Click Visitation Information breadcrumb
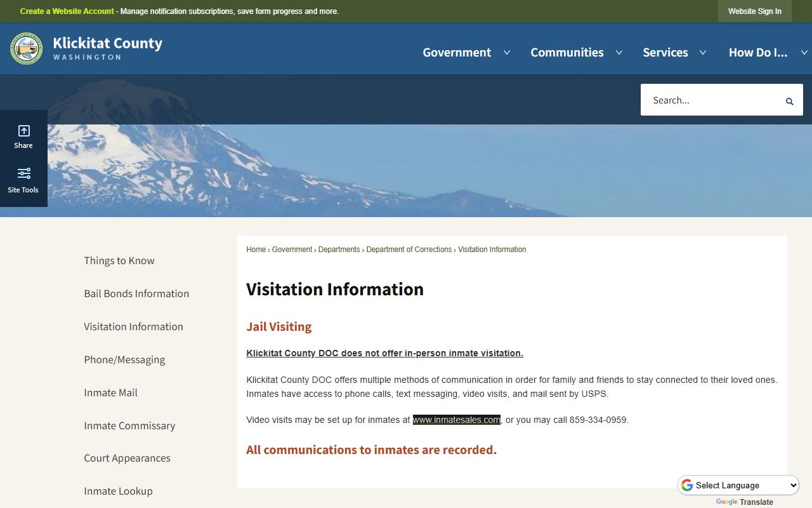 (x=492, y=250)
